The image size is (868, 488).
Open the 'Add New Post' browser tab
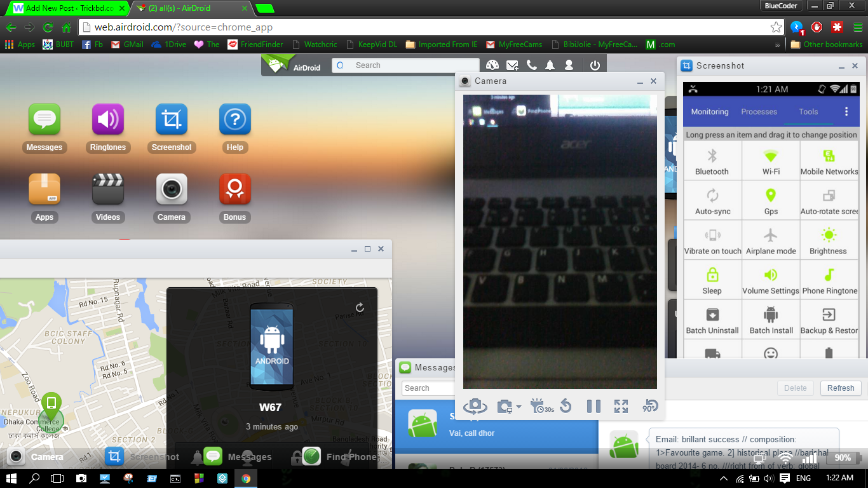[67, 8]
